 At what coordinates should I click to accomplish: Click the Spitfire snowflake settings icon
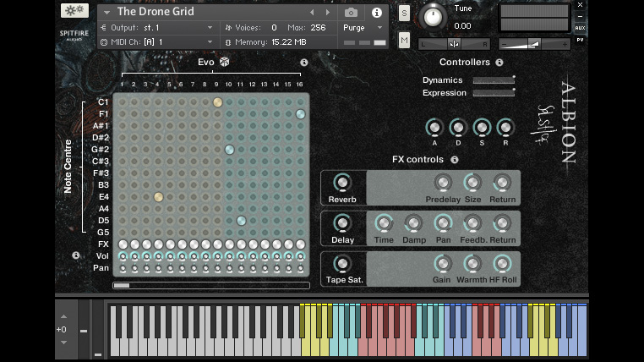(74, 11)
